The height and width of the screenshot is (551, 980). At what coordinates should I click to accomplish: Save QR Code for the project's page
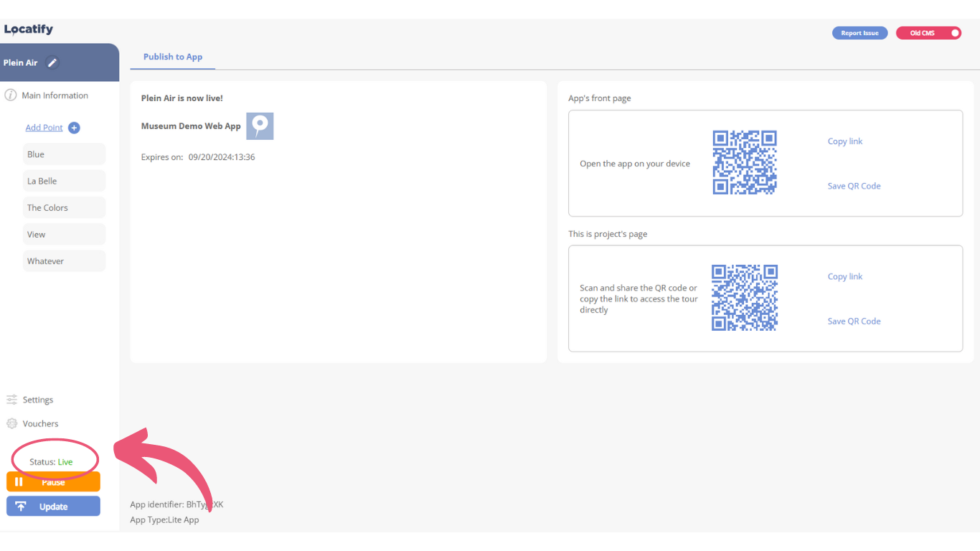854,321
